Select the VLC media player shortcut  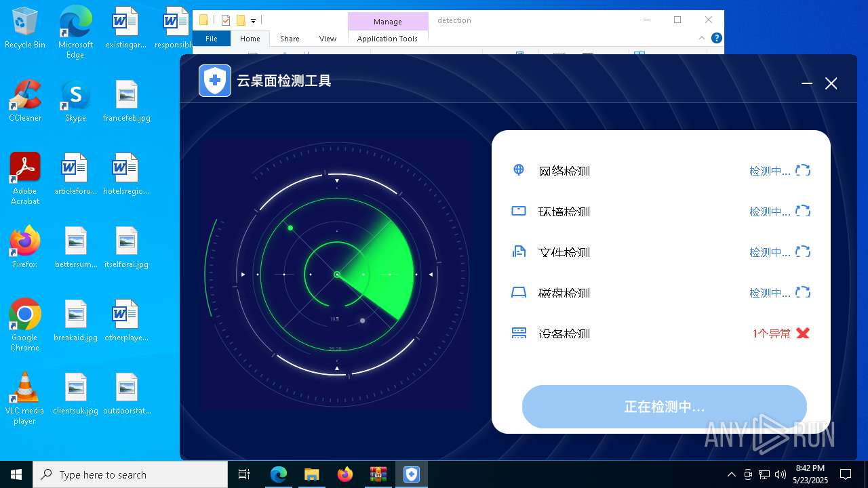[x=25, y=399]
